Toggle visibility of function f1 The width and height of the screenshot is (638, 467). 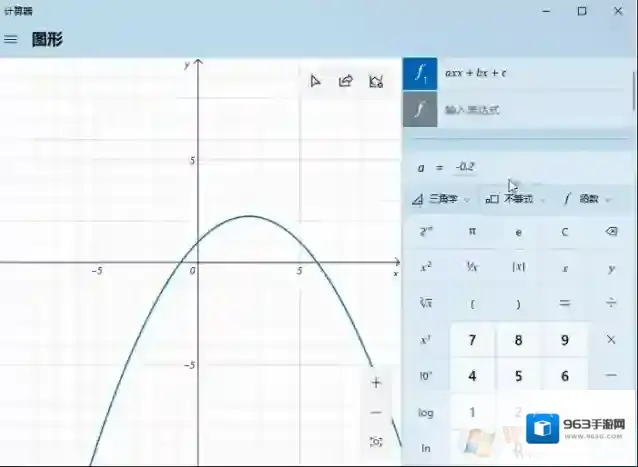tap(420, 74)
